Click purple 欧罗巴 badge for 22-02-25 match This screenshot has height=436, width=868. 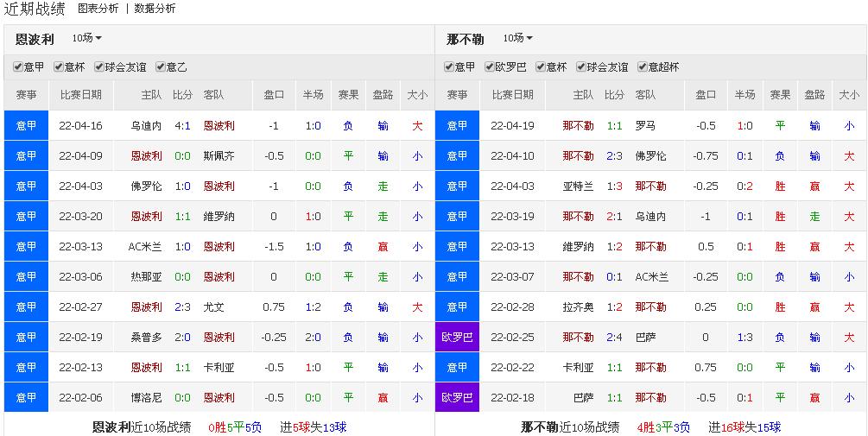(x=457, y=337)
